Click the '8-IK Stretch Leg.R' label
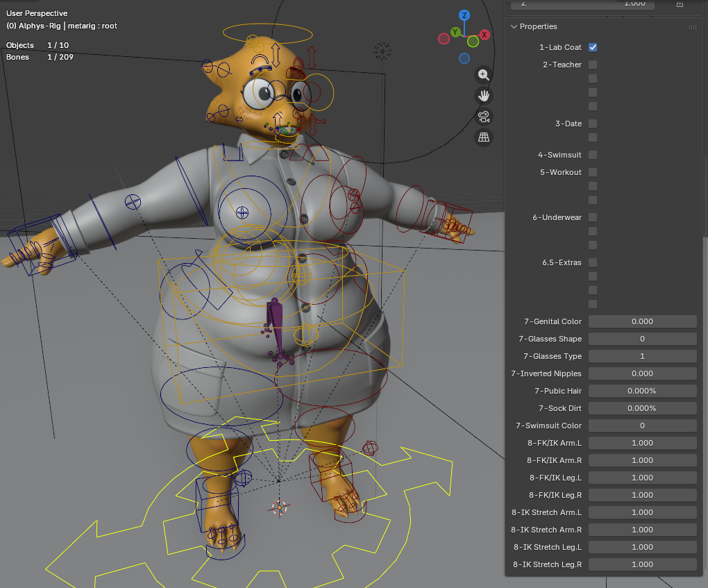Image resolution: width=708 pixels, height=588 pixels. click(x=547, y=564)
